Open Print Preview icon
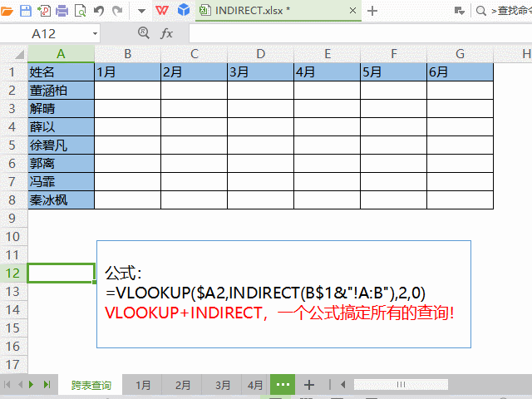532x399 pixels. (x=81, y=11)
